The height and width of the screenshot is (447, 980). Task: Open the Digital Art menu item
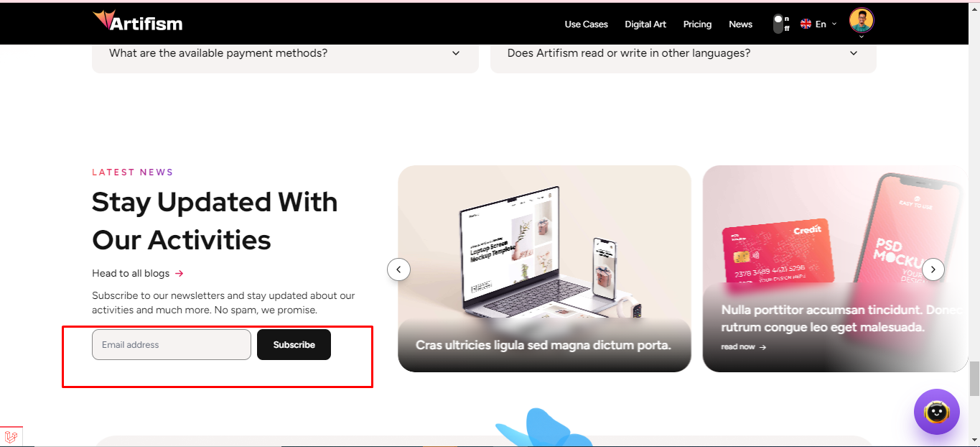(645, 24)
